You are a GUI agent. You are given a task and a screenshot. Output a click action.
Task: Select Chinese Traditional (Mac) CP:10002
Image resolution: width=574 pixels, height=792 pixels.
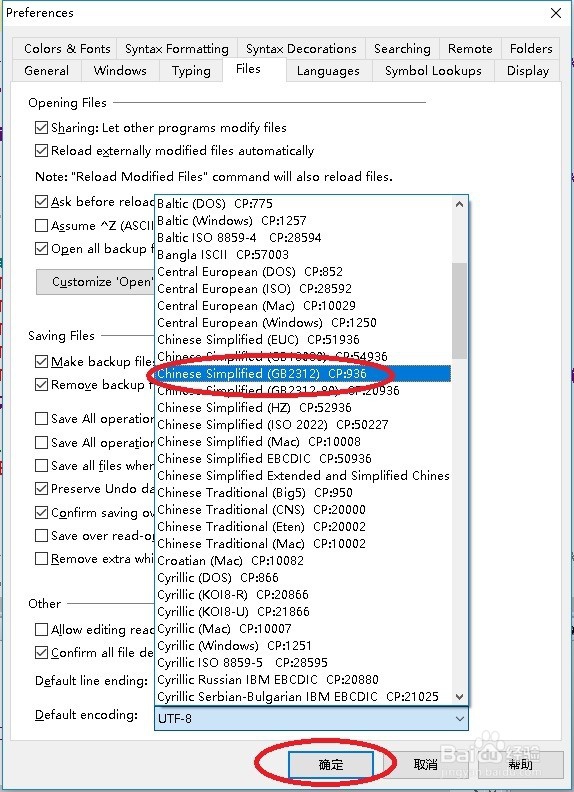click(303, 543)
